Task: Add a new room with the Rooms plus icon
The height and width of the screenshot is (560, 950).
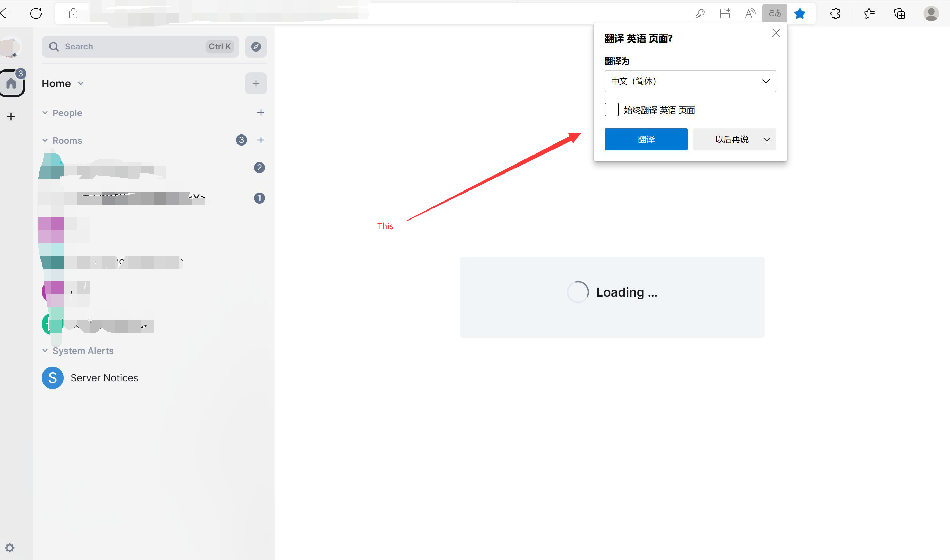Action: [x=261, y=140]
